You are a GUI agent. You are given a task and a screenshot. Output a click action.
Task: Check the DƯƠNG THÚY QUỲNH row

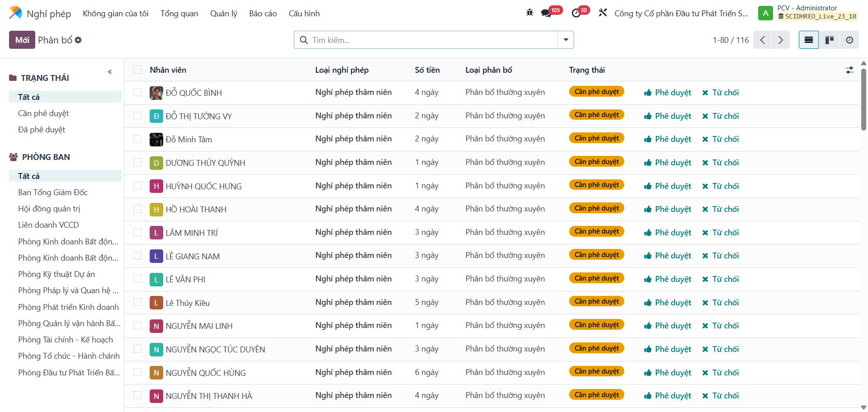coord(137,162)
